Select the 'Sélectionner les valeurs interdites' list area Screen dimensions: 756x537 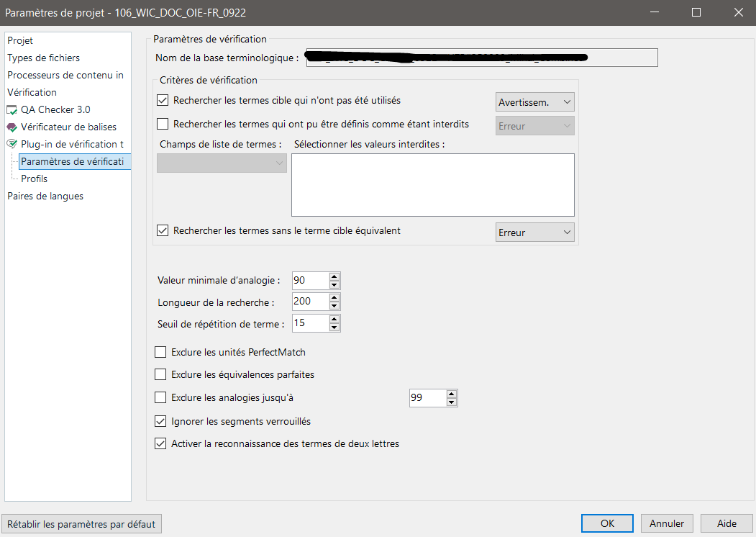click(432, 184)
